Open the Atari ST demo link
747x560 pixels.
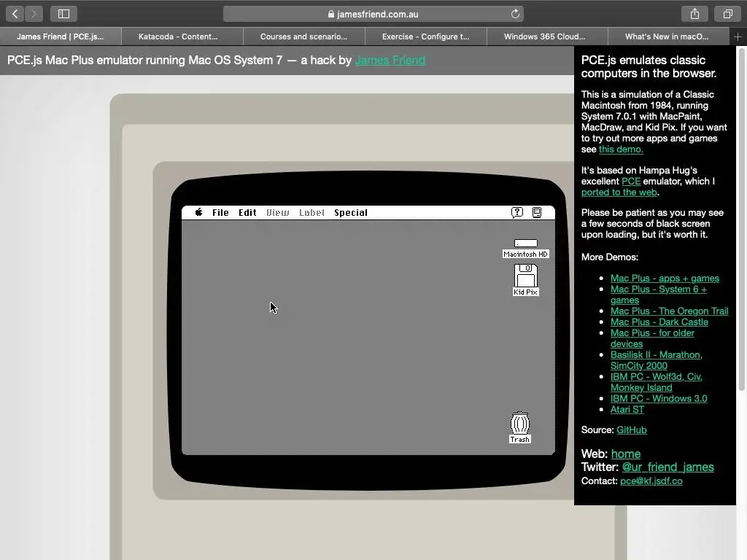(627, 410)
